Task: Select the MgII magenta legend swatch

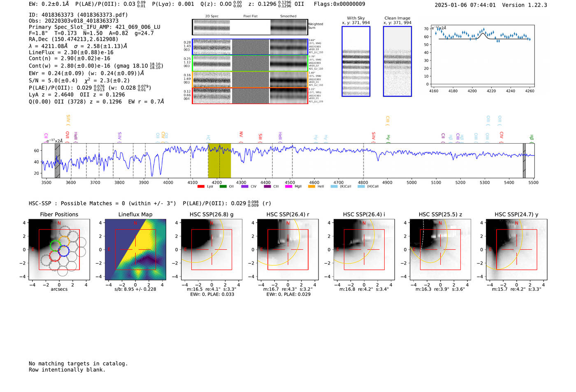Action: click(x=289, y=186)
